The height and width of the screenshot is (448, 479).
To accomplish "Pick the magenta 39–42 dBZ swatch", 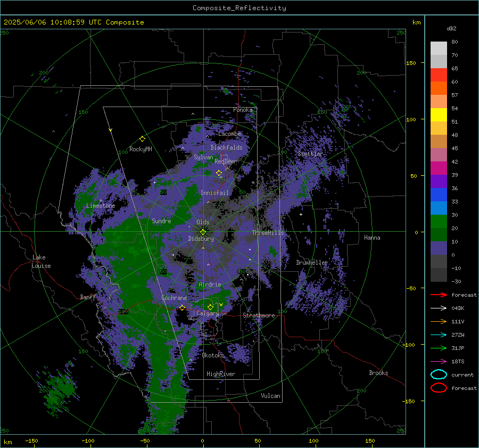I will (x=439, y=168).
